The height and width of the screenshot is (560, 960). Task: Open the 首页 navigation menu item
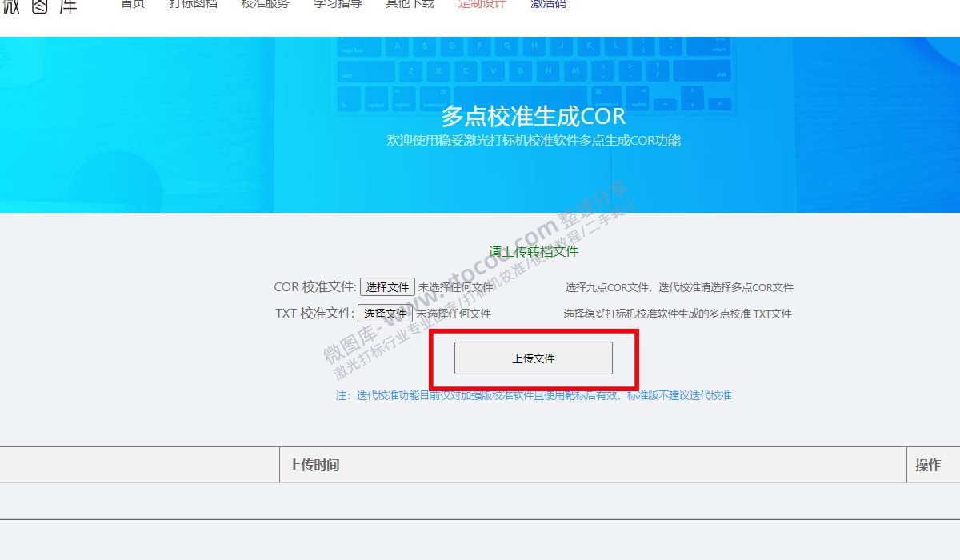pos(132,3)
